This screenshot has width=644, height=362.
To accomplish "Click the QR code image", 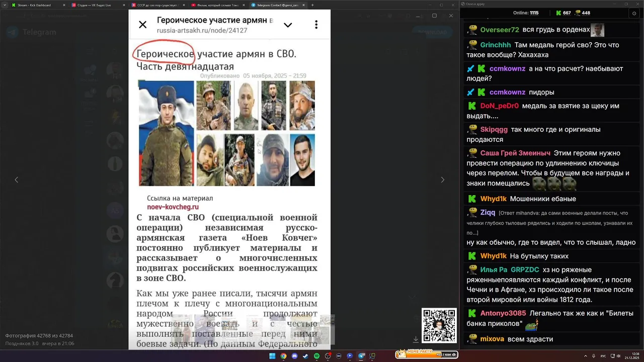I will [439, 325].
